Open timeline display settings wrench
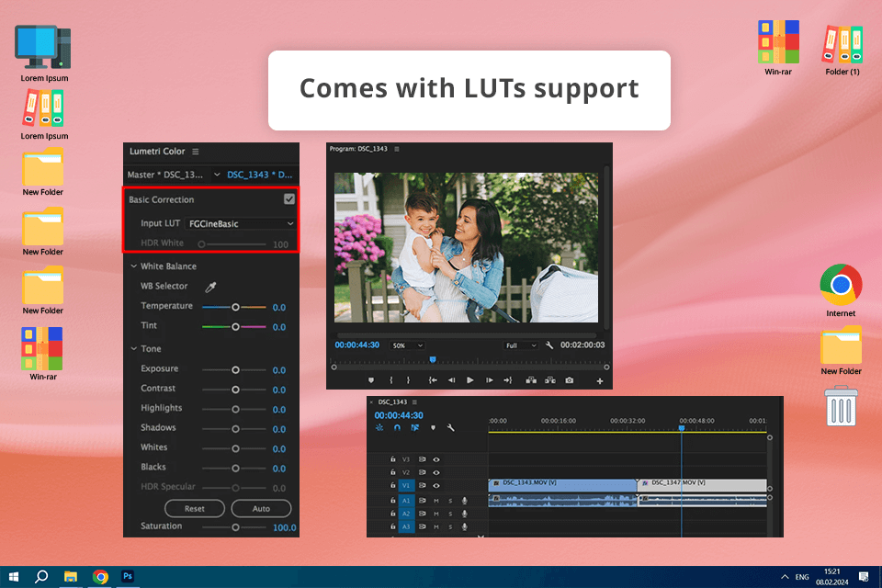 (x=450, y=427)
